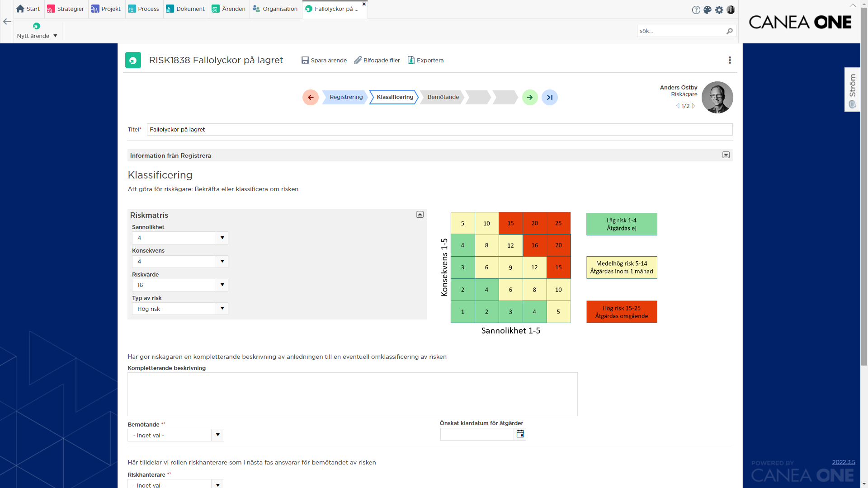Click the Exportera button

pos(425,60)
